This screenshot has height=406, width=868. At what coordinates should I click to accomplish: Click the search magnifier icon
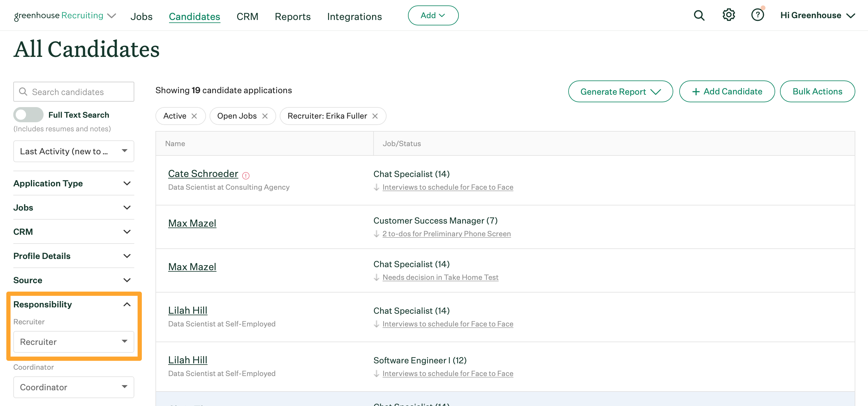[x=699, y=15]
